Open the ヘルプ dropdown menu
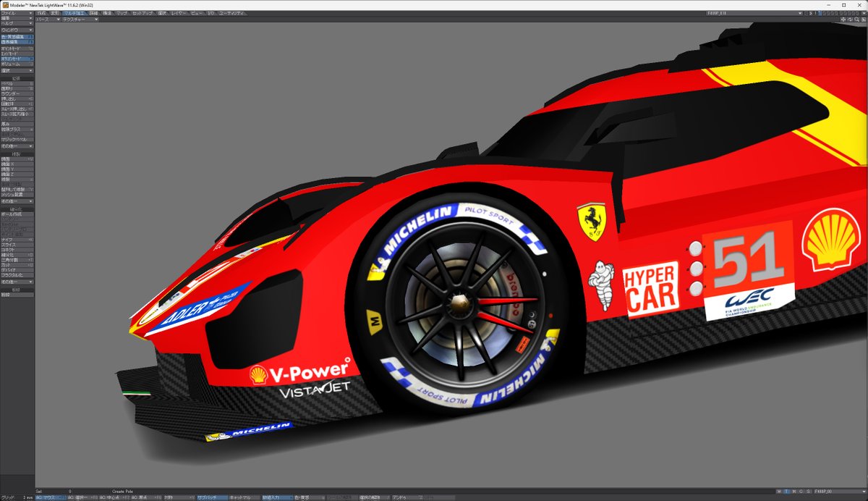The image size is (868, 501). (17, 23)
